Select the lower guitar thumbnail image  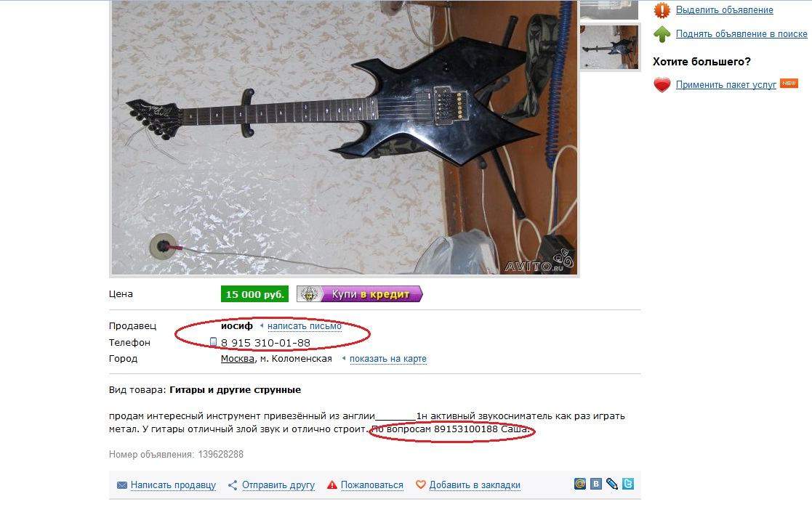point(609,47)
